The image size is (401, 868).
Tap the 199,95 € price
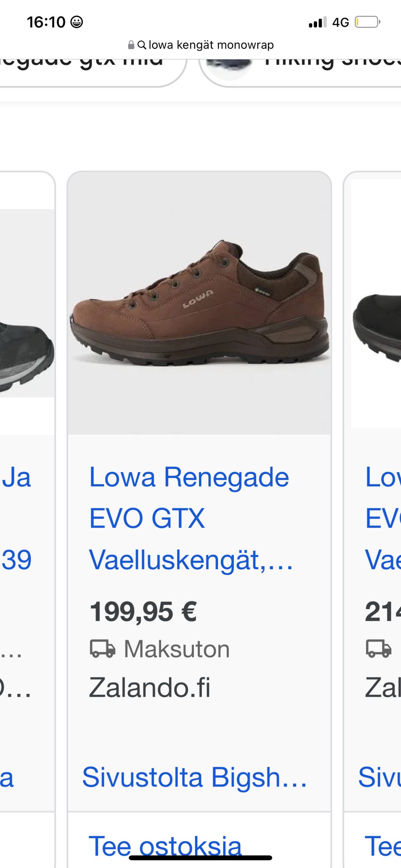click(x=143, y=612)
